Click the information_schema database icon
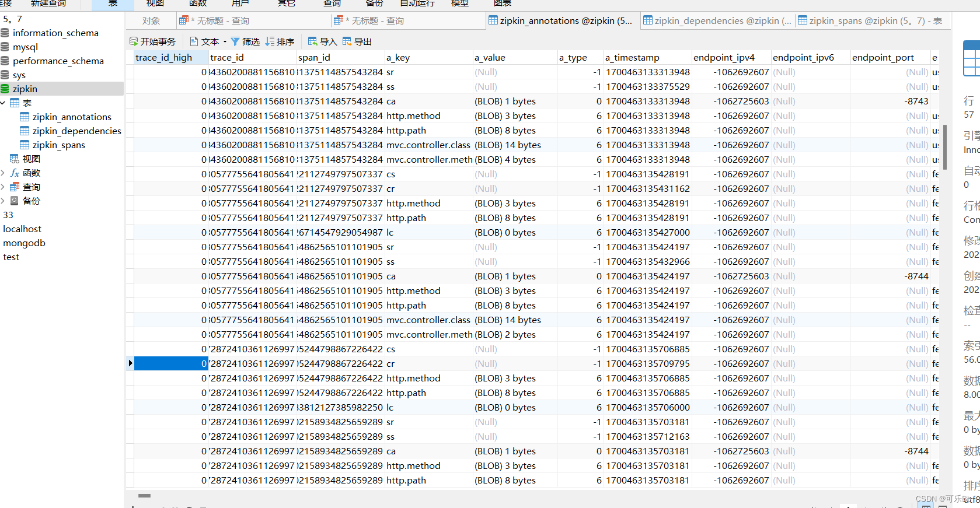This screenshot has height=508, width=980. pyautogui.click(x=5, y=33)
